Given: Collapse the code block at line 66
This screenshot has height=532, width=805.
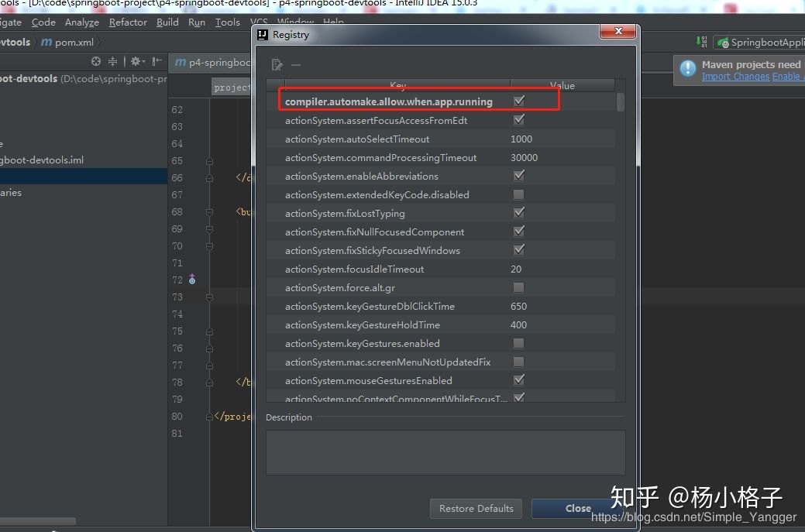Looking at the screenshot, I should [x=209, y=178].
